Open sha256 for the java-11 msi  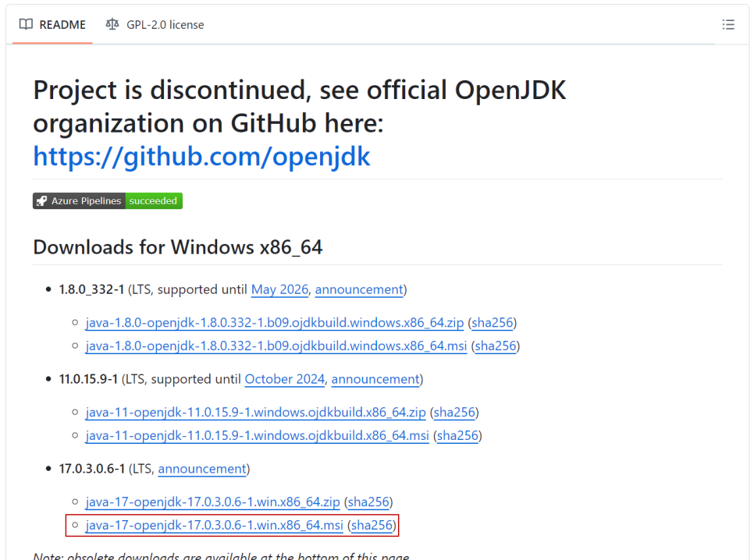[457, 435]
